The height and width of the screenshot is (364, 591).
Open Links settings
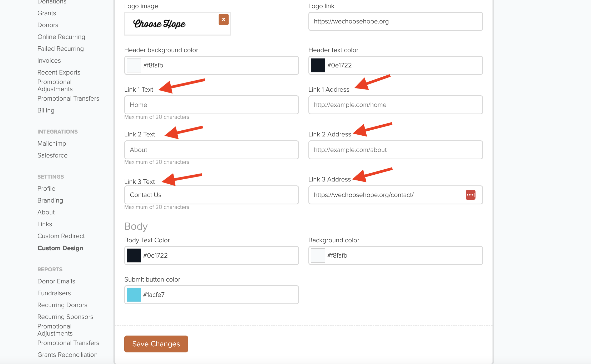point(45,224)
